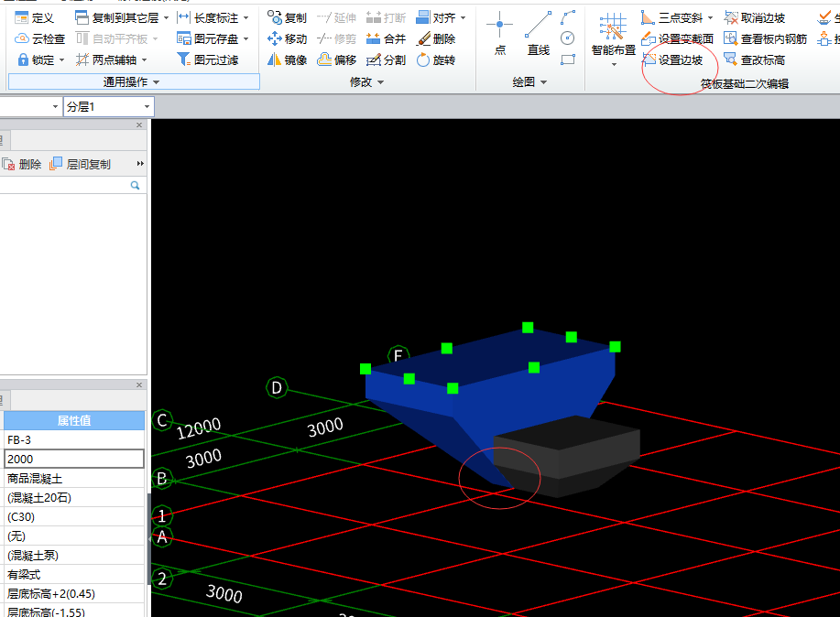Select the FB-3 name cell
This screenshot has height=617, width=840.
pos(74,439)
